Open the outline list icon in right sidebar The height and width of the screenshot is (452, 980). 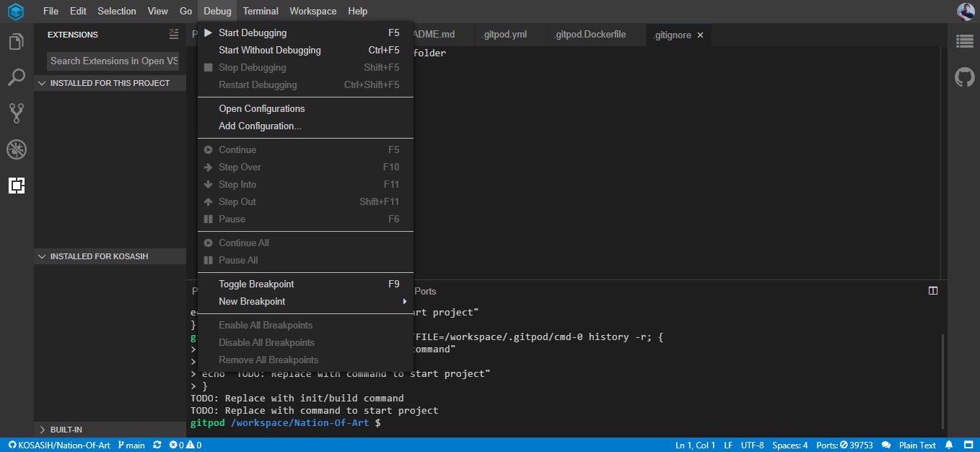tap(965, 41)
